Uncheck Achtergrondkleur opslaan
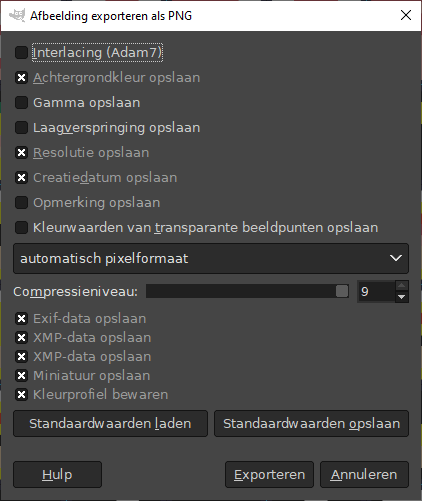This screenshot has height=501, width=422. [x=21, y=78]
